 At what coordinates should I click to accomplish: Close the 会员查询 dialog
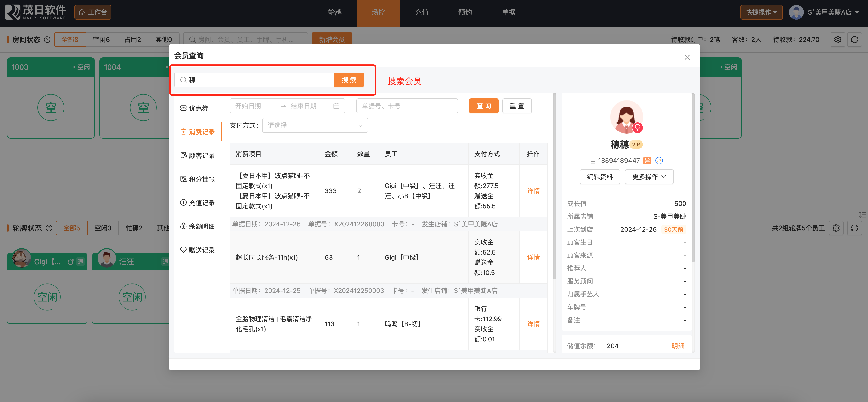coord(687,57)
